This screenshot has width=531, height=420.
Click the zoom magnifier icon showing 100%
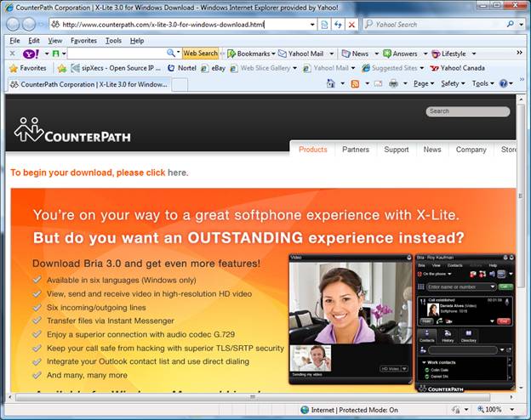coord(481,410)
